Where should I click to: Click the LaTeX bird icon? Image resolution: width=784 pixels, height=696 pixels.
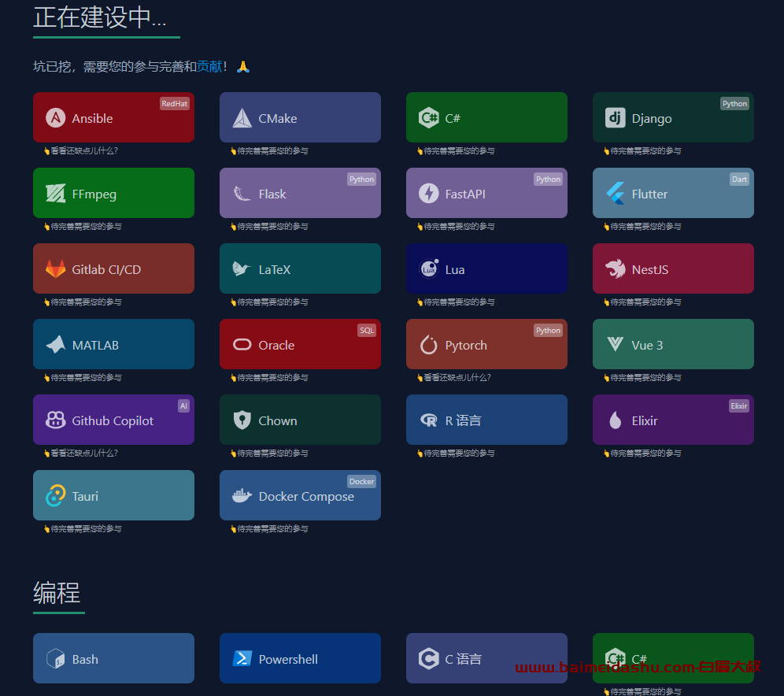[x=242, y=269]
